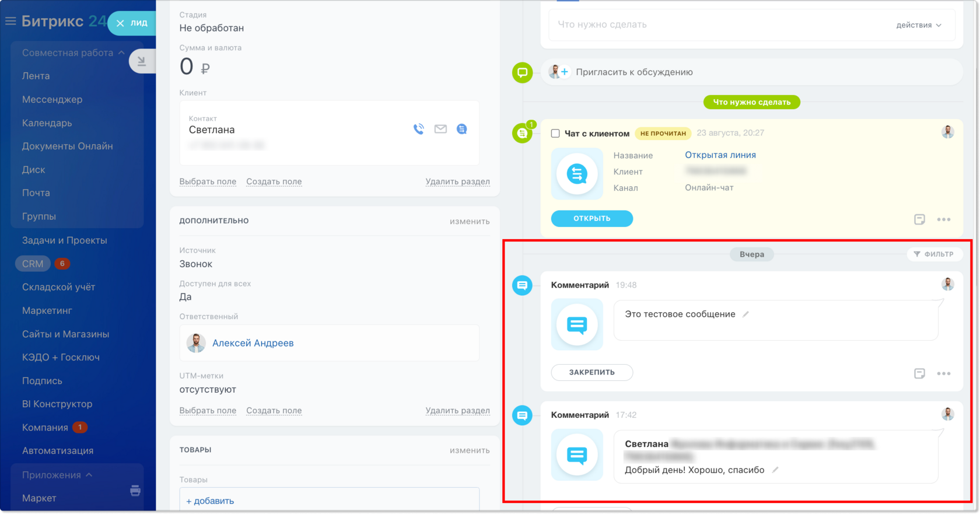The width and height of the screenshot is (980, 514).
Task: Call contact Светлана via phone icon
Action: pos(419,129)
